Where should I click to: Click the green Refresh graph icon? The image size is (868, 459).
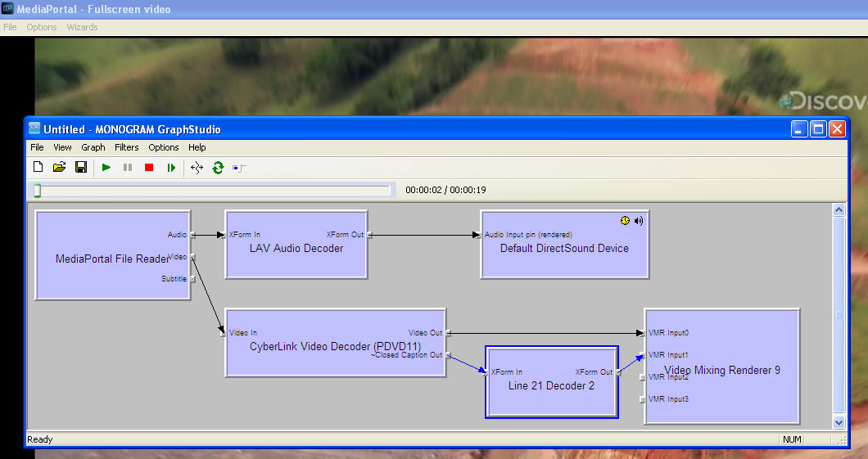click(218, 168)
